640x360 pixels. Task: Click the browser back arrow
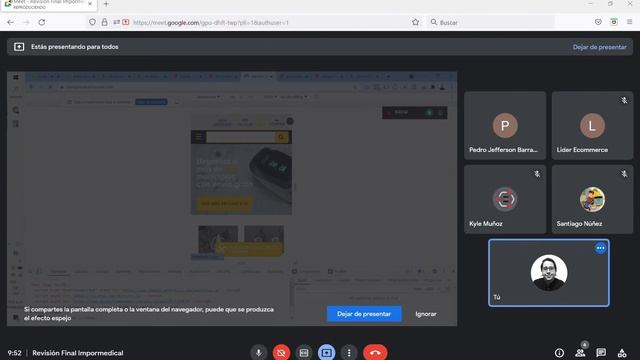pos(11,22)
